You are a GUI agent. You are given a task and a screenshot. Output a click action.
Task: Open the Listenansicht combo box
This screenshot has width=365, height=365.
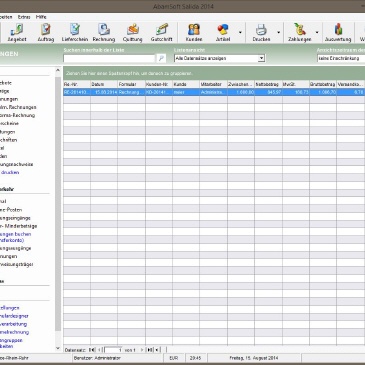(219, 58)
